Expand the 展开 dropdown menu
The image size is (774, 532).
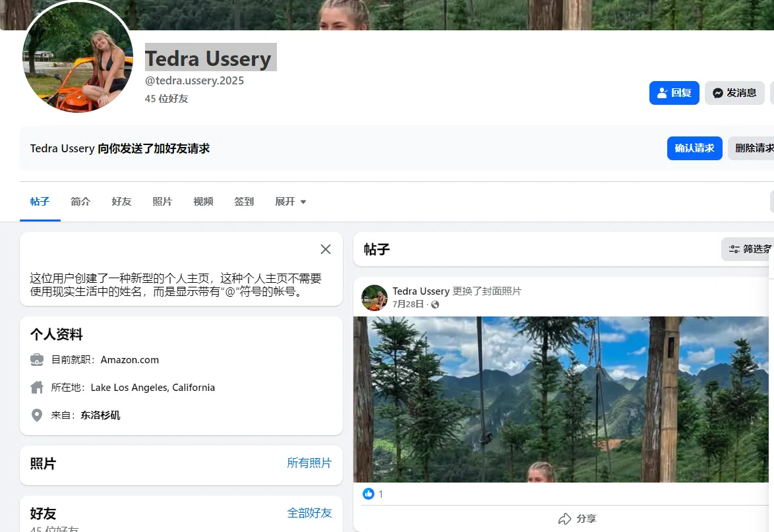(x=290, y=202)
